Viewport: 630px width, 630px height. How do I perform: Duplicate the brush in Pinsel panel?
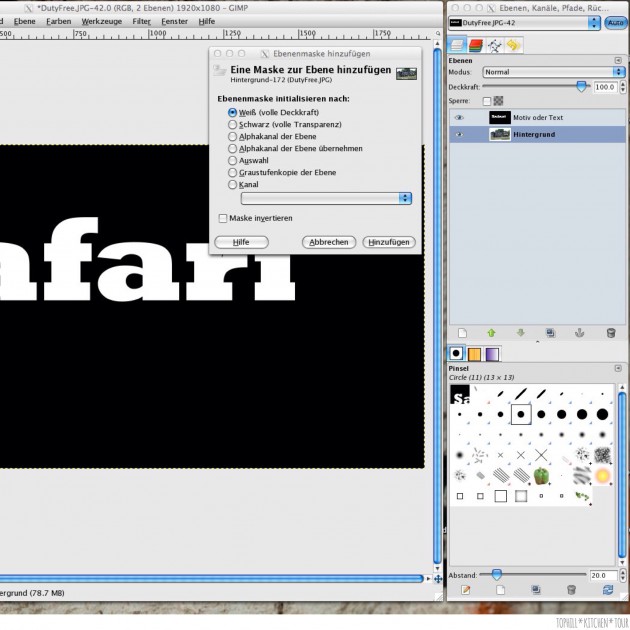536,589
